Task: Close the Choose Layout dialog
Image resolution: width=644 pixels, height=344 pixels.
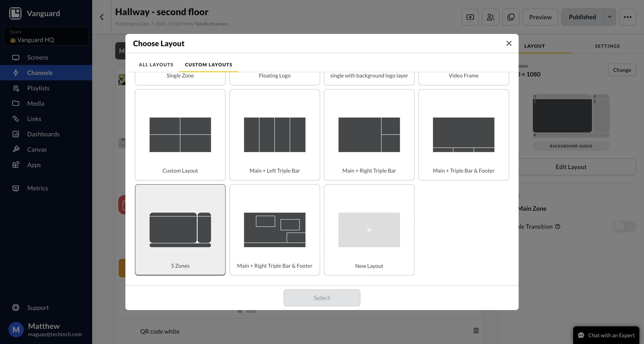Action: 509,44
